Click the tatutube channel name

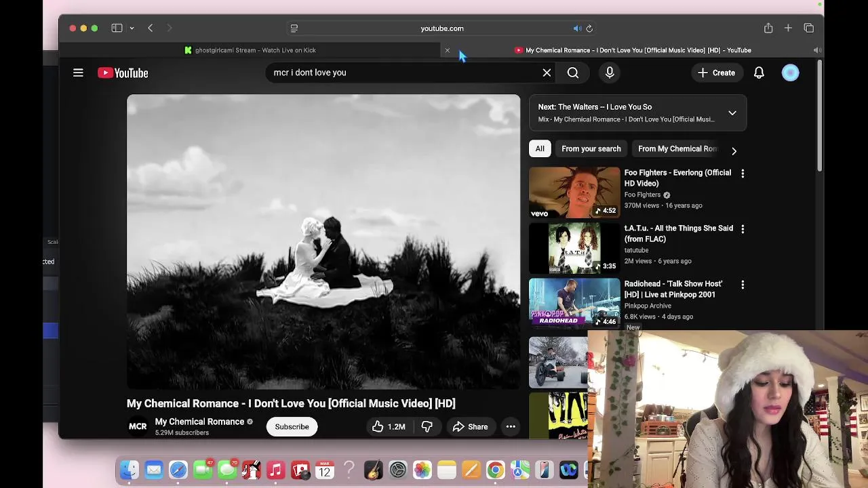(636, 250)
